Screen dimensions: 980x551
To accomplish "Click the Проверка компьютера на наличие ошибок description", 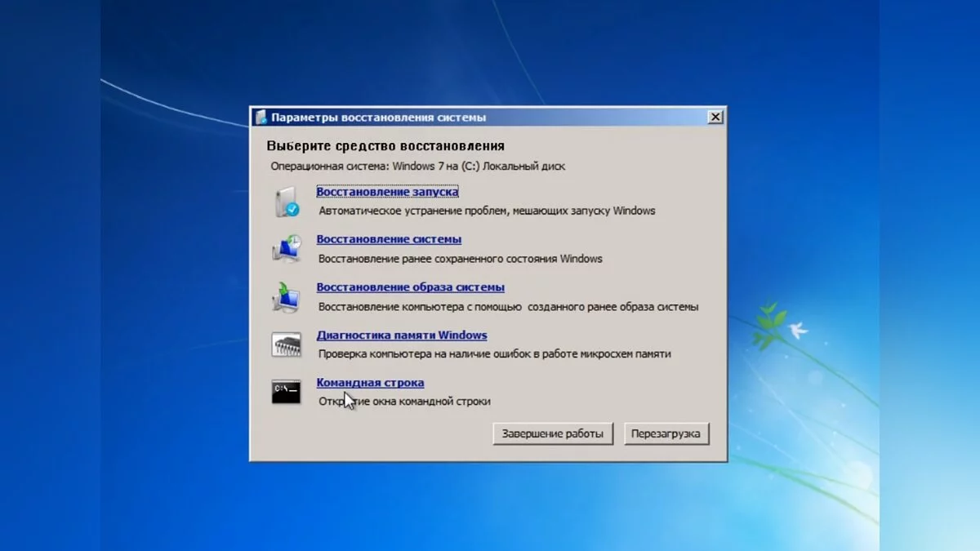I will [x=494, y=354].
